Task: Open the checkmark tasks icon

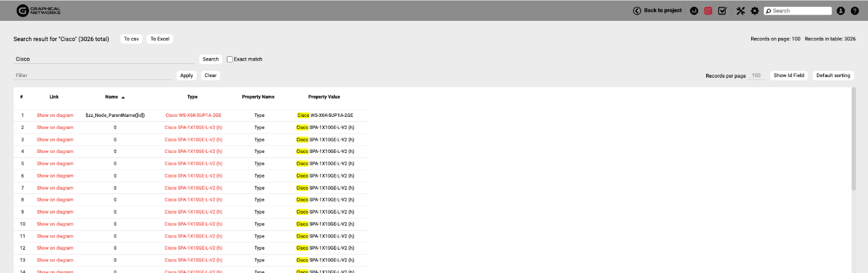Action: point(722,11)
